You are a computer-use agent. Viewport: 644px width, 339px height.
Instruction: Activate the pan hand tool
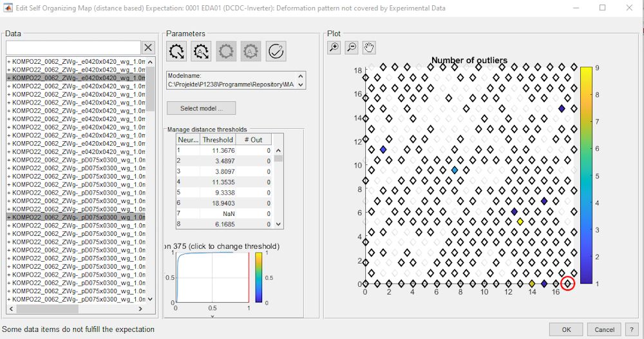(369, 47)
